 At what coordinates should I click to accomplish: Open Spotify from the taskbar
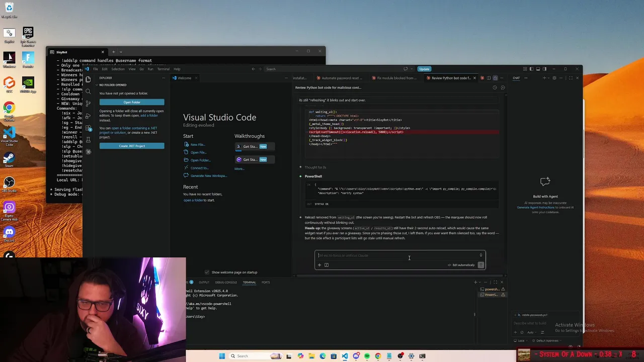(367, 356)
